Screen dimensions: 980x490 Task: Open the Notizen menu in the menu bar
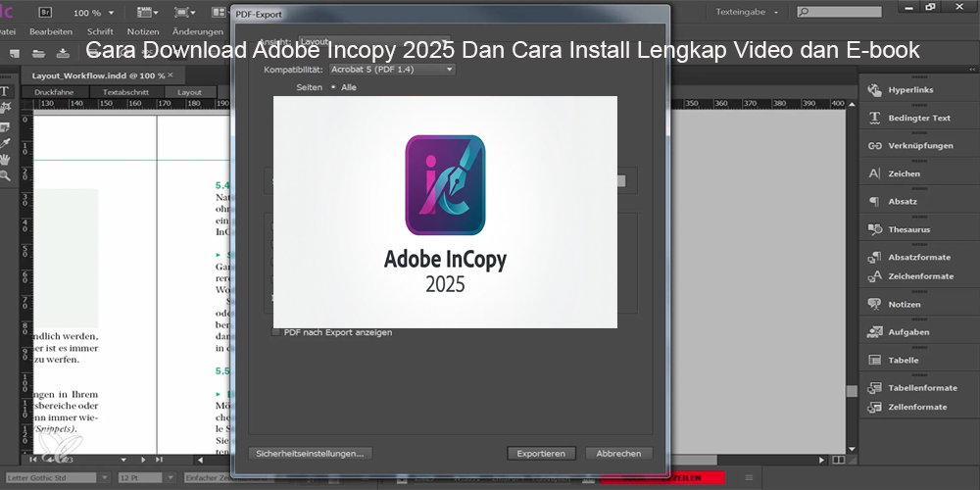click(x=143, y=31)
